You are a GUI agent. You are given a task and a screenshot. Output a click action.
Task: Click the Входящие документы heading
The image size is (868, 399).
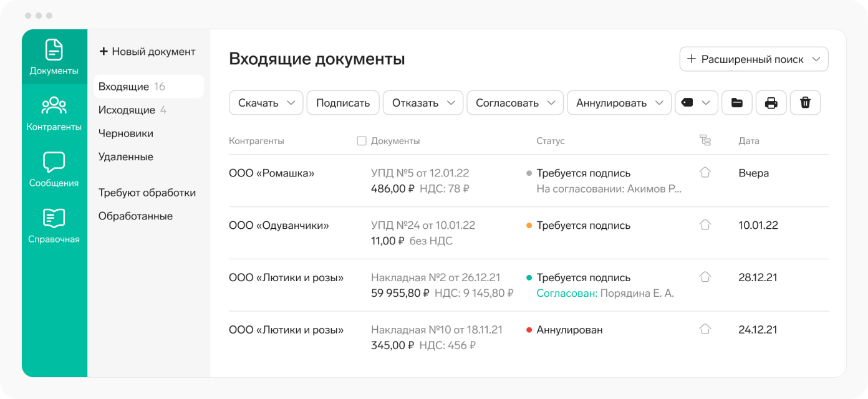[317, 59]
